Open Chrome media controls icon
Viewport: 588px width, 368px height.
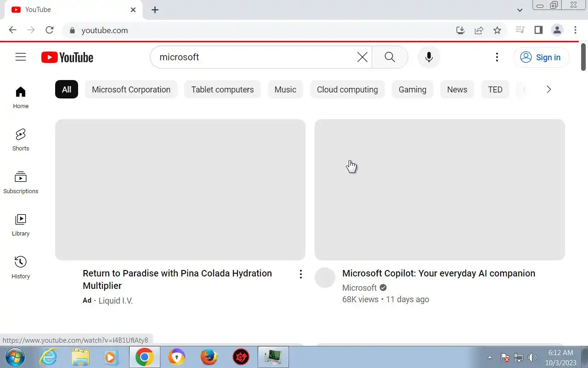[520, 30]
